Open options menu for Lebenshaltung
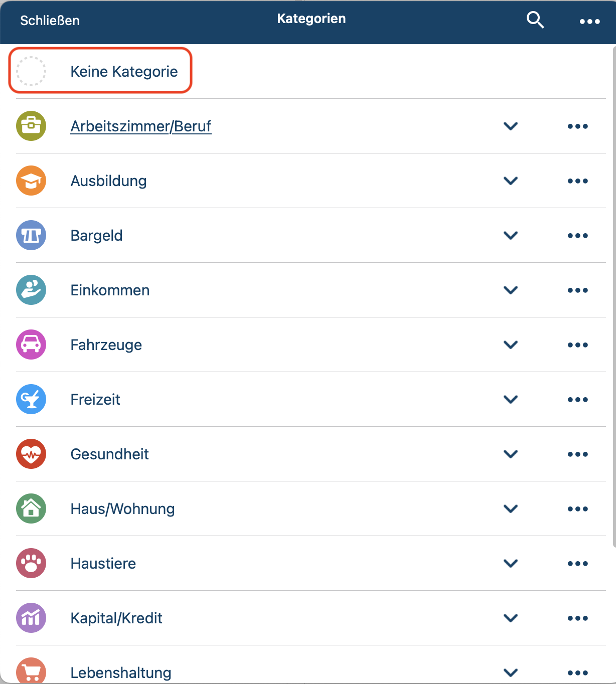This screenshot has width=616, height=684. click(578, 673)
